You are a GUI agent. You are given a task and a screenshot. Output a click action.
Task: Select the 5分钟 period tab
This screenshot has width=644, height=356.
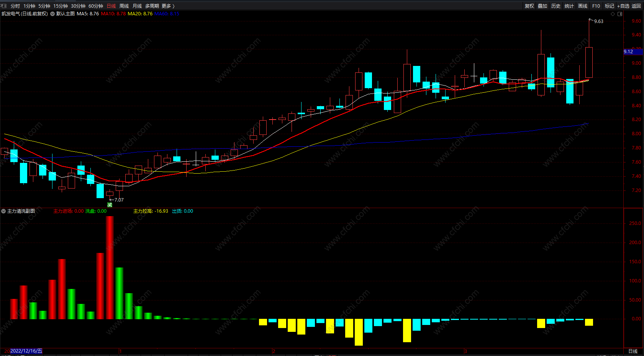44,6
